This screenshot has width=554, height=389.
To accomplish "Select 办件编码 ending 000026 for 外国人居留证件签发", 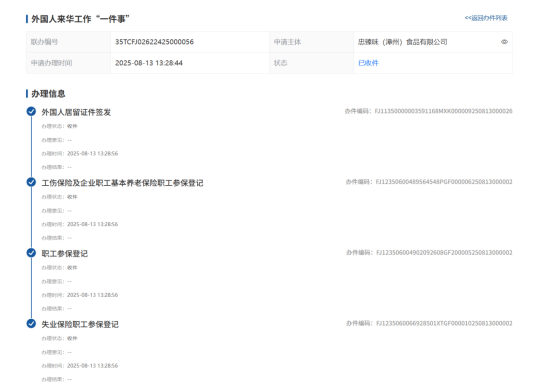I will click(429, 111).
